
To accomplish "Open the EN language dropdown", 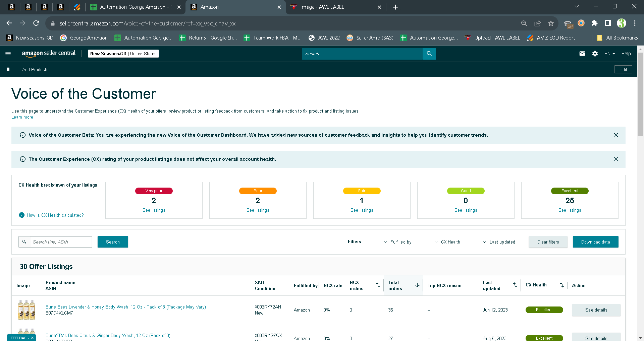I will [609, 54].
